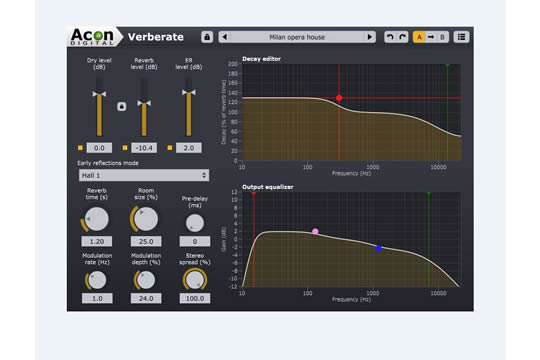
Task: Click the redo arrow
Action: click(x=402, y=37)
